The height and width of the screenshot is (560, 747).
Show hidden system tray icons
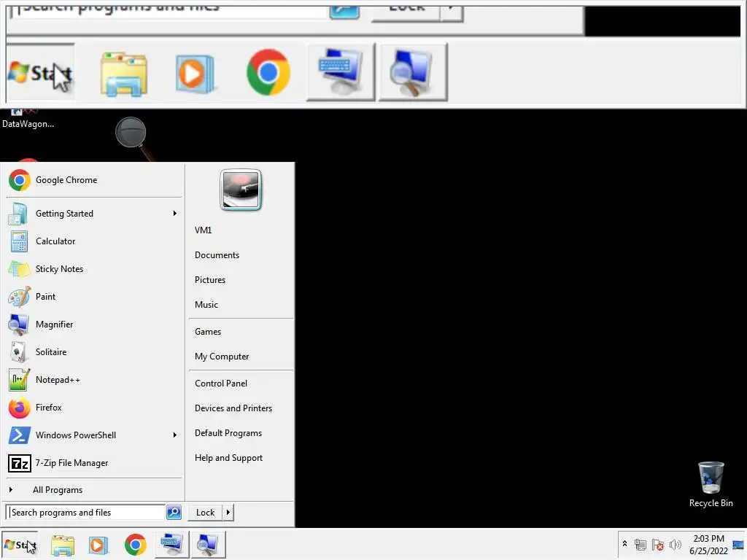(x=624, y=544)
